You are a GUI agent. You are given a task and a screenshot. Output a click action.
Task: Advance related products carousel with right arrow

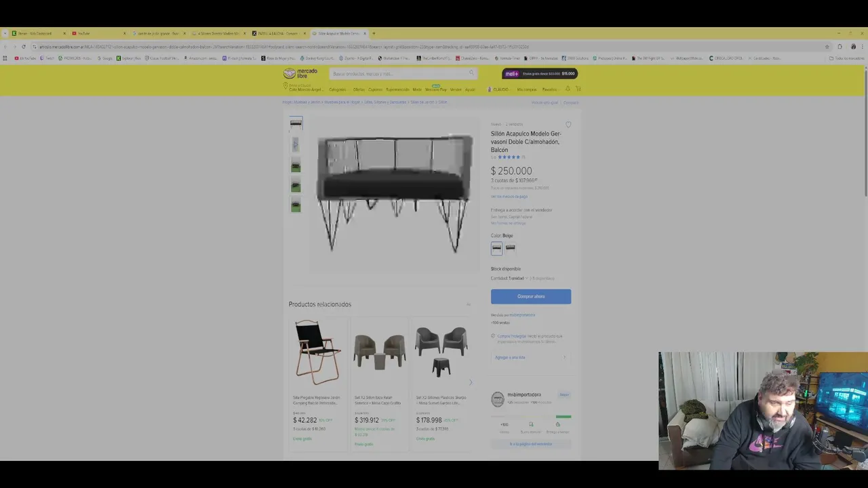[x=471, y=383]
